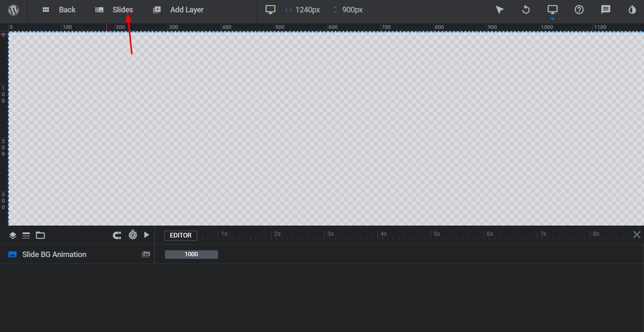Image resolution: width=644 pixels, height=332 pixels.
Task: Go back using the Back button
Action: (x=59, y=10)
